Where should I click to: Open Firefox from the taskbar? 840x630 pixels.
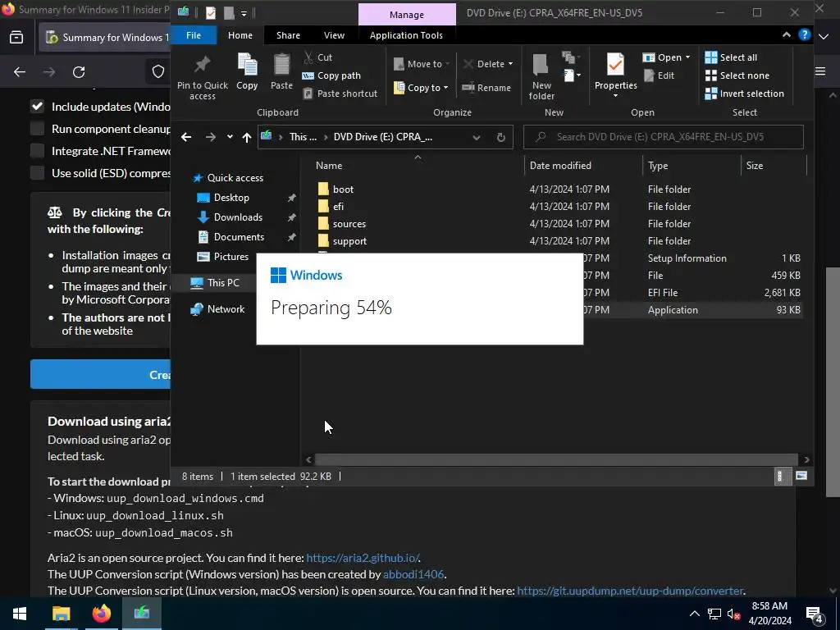click(x=101, y=614)
